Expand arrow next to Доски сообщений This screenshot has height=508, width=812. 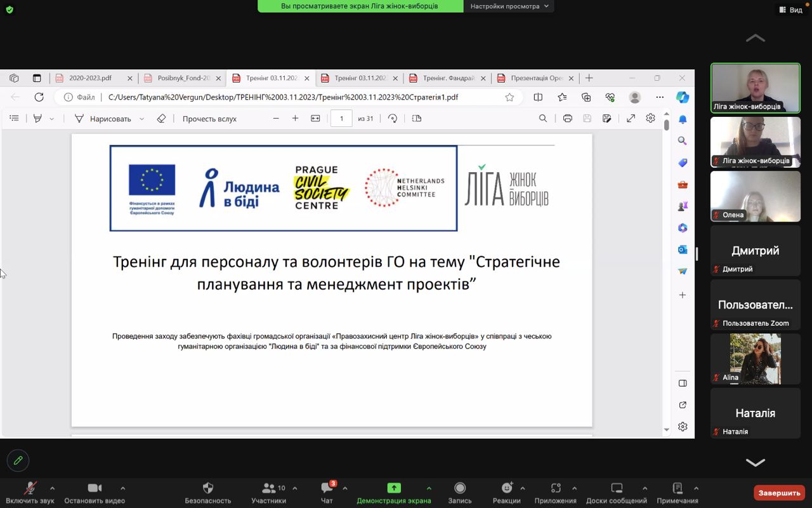tap(645, 488)
